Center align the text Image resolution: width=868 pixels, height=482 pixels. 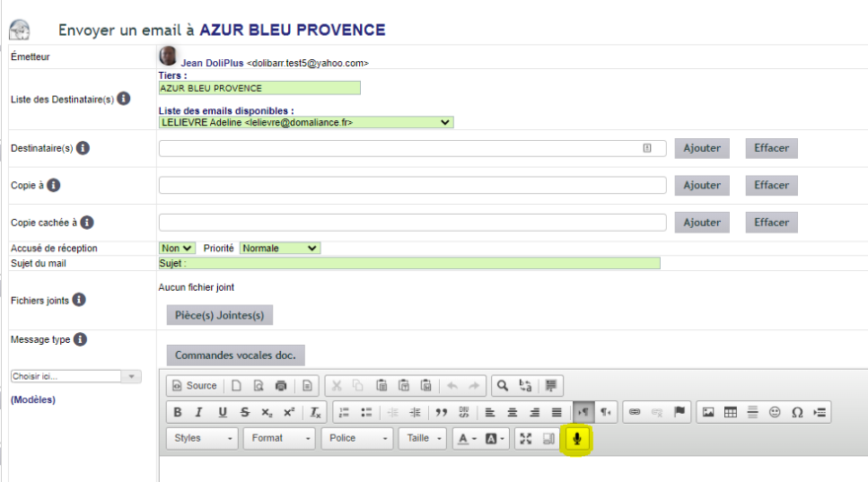[512, 412]
